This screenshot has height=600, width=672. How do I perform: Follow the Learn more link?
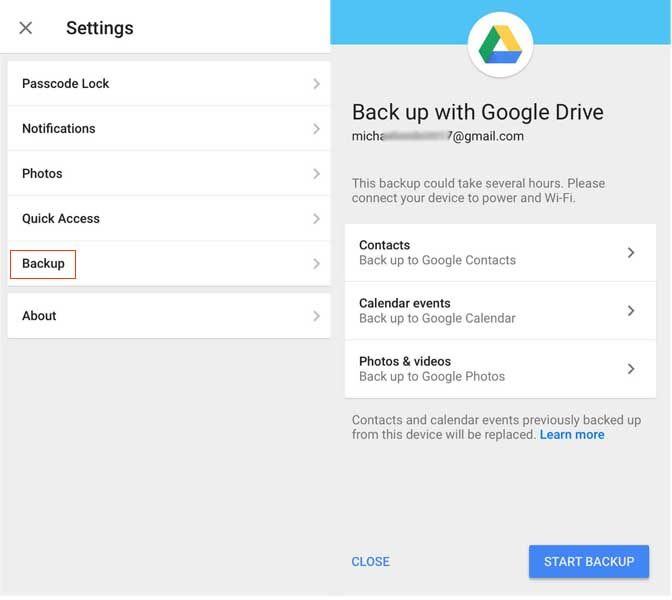572,435
